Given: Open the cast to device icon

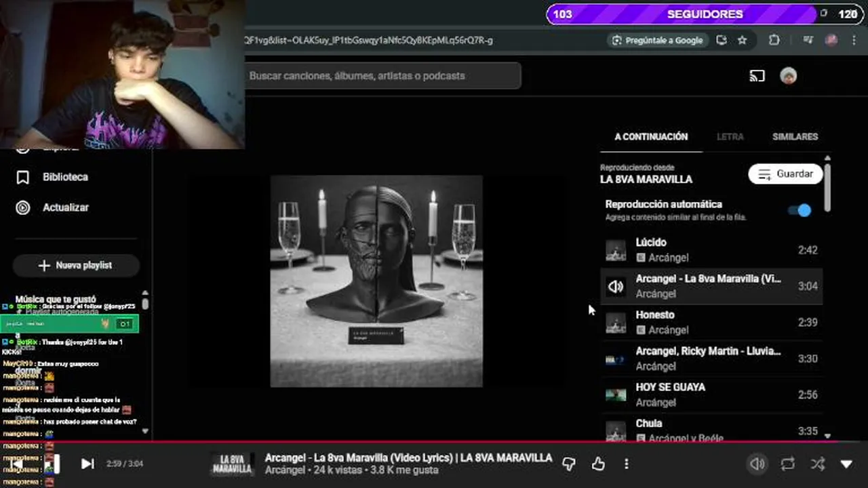Looking at the screenshot, I should point(757,76).
